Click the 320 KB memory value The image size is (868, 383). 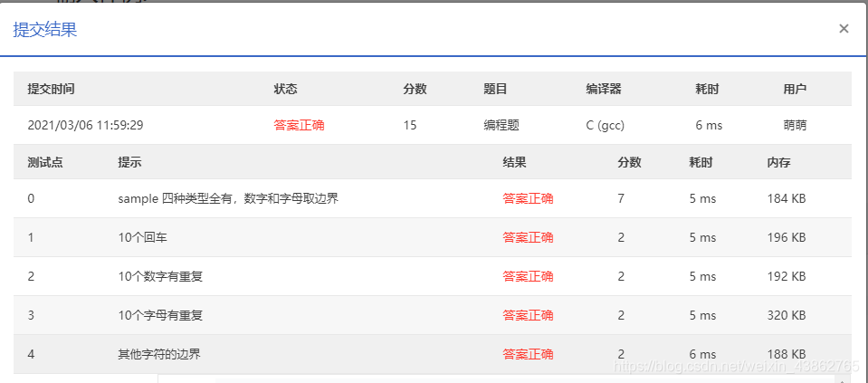coord(786,315)
